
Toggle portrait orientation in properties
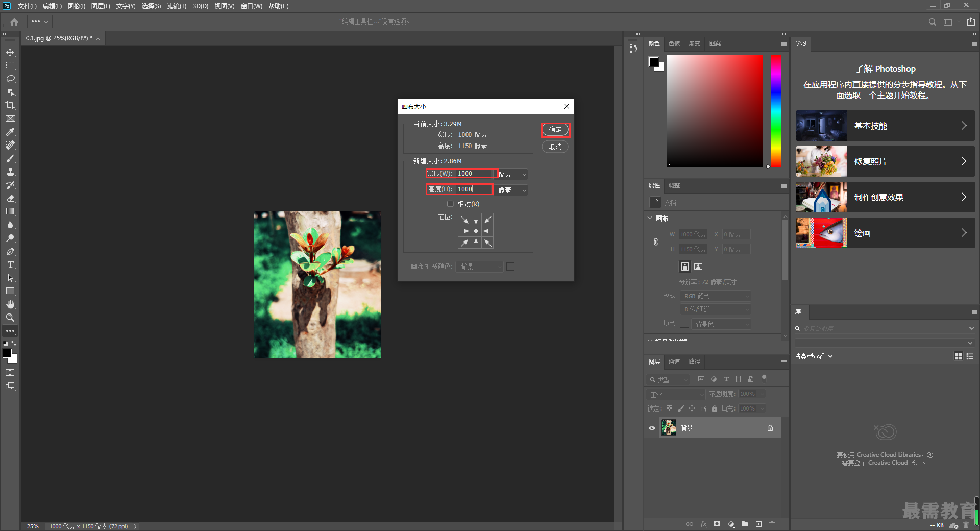pos(685,267)
